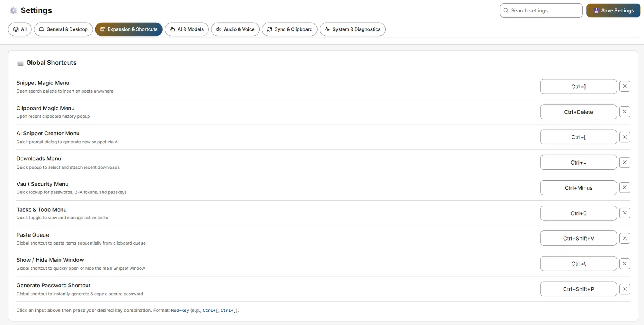The height and width of the screenshot is (325, 644).
Task: Click the Tasks & Todo Menu label
Action: 41,209
